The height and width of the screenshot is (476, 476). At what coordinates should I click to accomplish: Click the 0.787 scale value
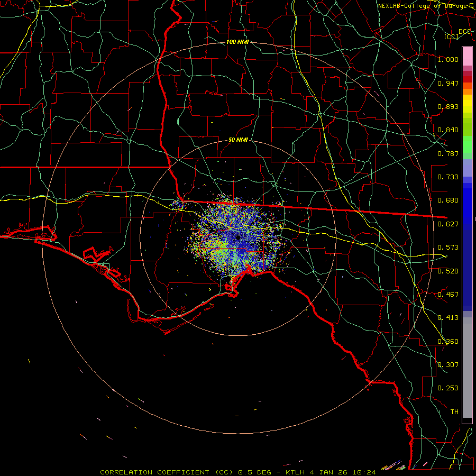(x=448, y=153)
